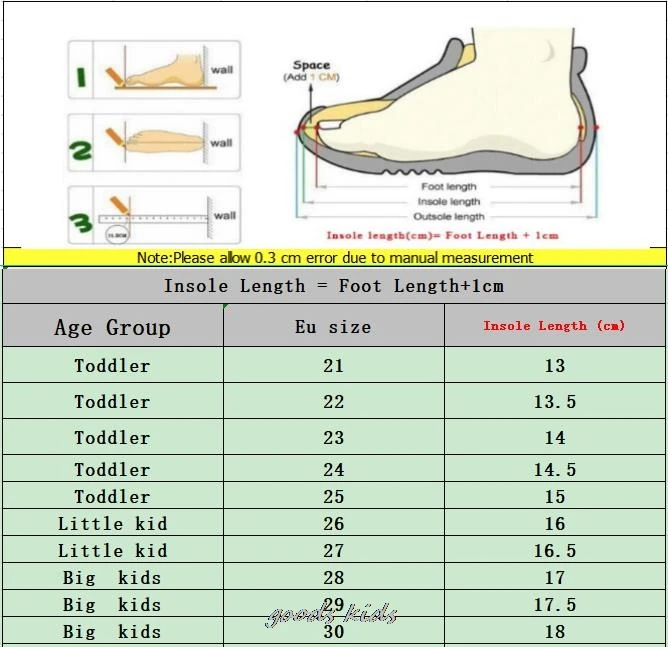This screenshot has height=647, width=668.
Task: Click Eu size cell '27'
Action: [334, 550]
